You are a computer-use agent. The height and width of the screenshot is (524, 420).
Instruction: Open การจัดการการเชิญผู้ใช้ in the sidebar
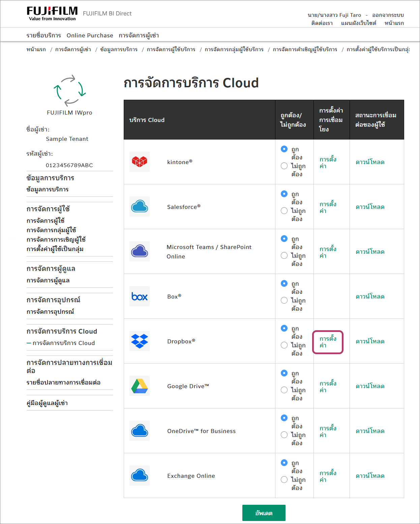[x=56, y=240]
